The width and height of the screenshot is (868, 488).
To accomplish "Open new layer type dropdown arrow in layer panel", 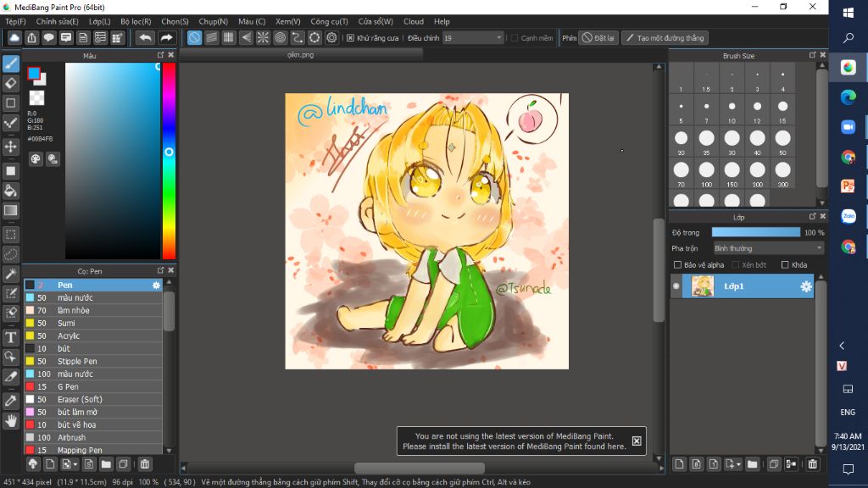I will [738, 464].
